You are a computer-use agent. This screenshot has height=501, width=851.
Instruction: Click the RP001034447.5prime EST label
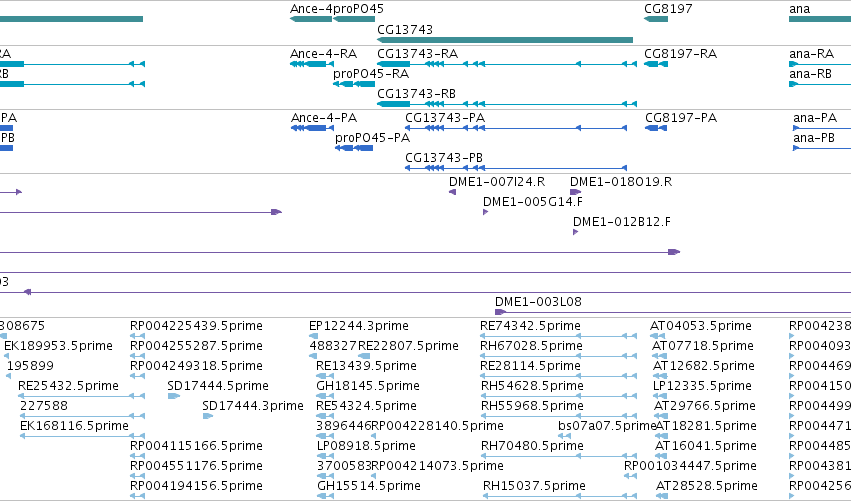click(x=690, y=466)
